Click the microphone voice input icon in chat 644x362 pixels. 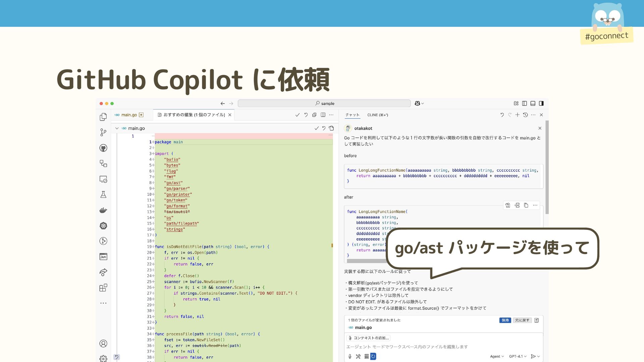coord(350,356)
